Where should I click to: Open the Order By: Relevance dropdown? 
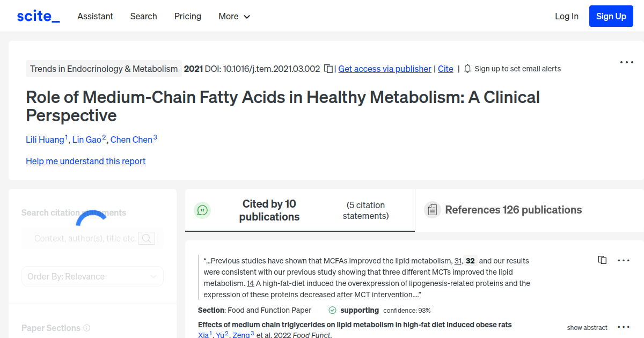click(x=92, y=276)
